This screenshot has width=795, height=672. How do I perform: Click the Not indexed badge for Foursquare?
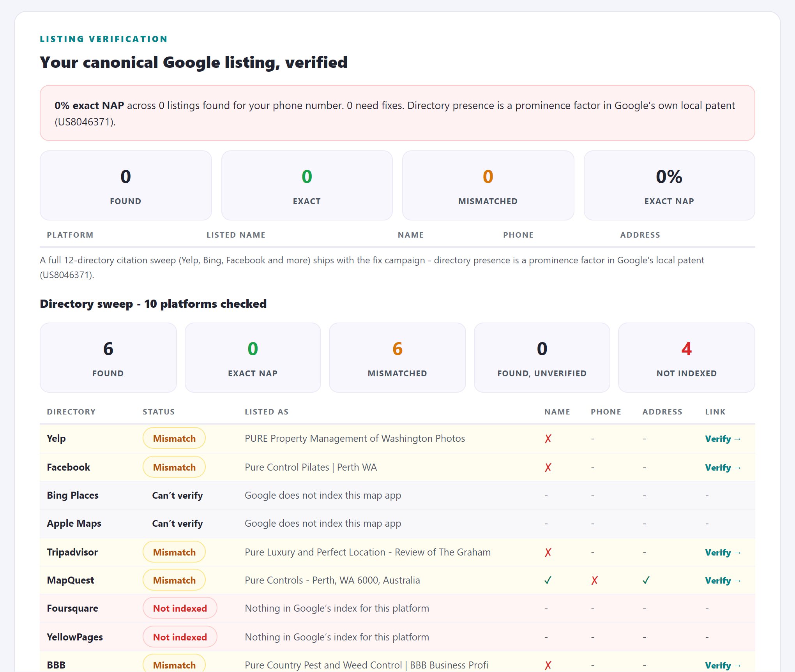tap(180, 608)
